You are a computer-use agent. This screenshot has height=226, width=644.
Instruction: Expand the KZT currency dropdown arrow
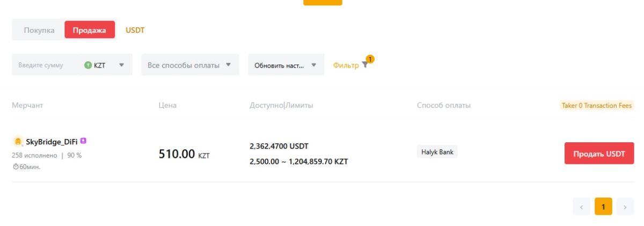point(121,65)
